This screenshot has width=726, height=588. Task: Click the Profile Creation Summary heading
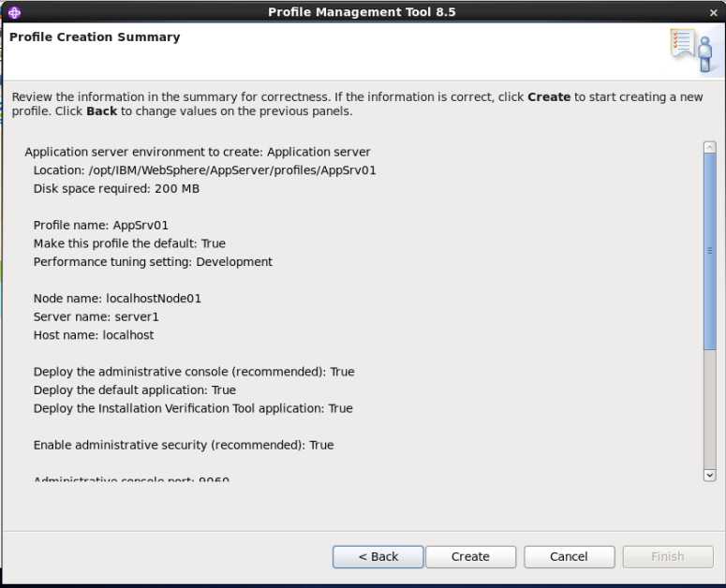pyautogui.click(x=95, y=37)
